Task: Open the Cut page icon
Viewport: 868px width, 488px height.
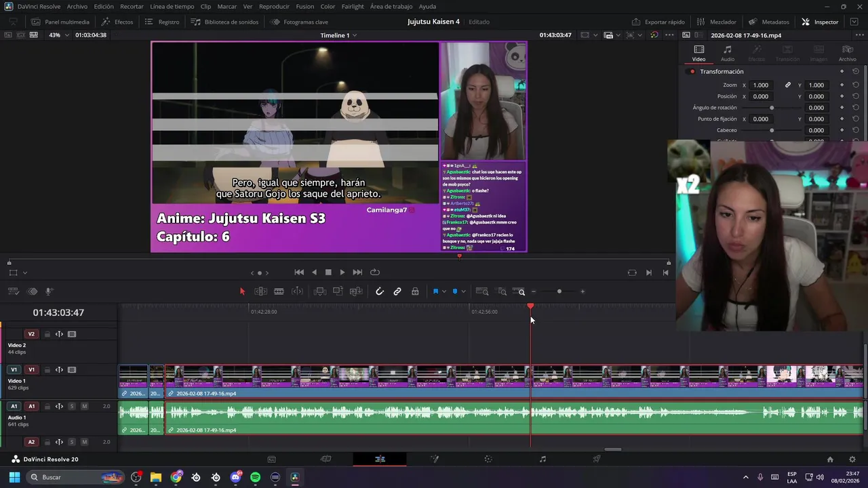Action: coord(325,459)
